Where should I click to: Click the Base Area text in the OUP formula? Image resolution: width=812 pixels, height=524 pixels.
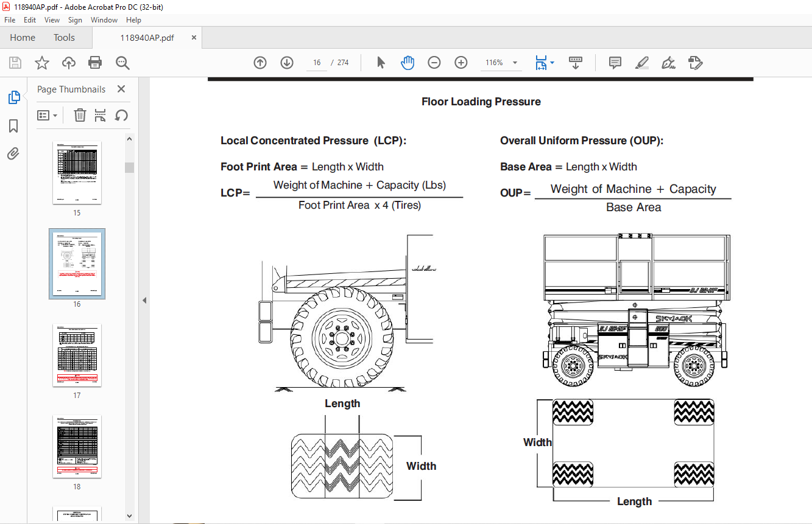[634, 208]
